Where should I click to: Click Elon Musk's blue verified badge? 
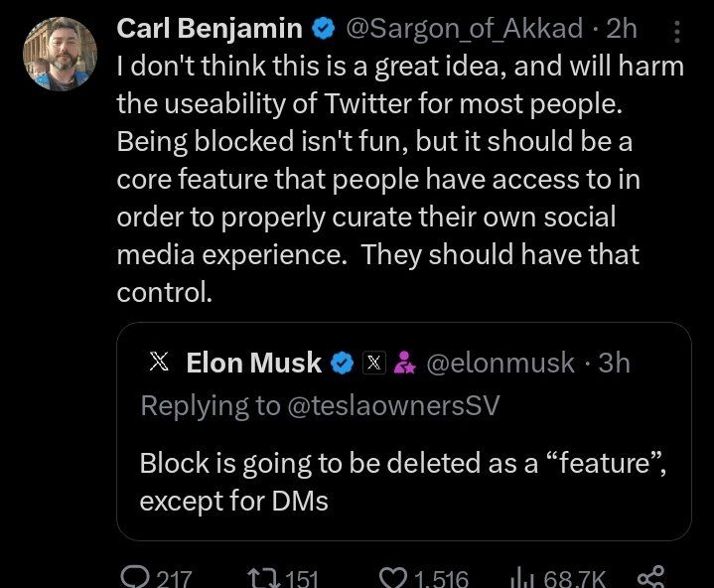[x=342, y=364]
